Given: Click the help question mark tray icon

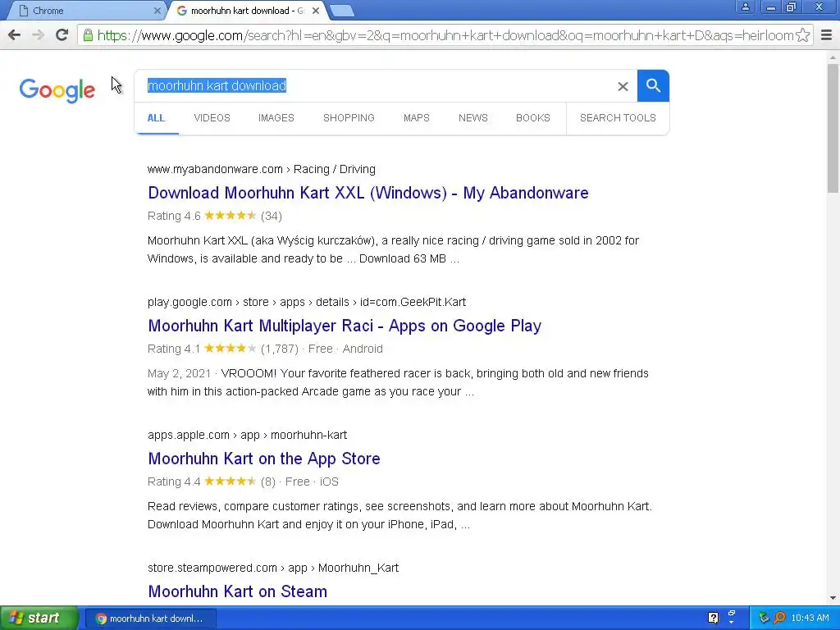Looking at the screenshot, I should (x=713, y=618).
